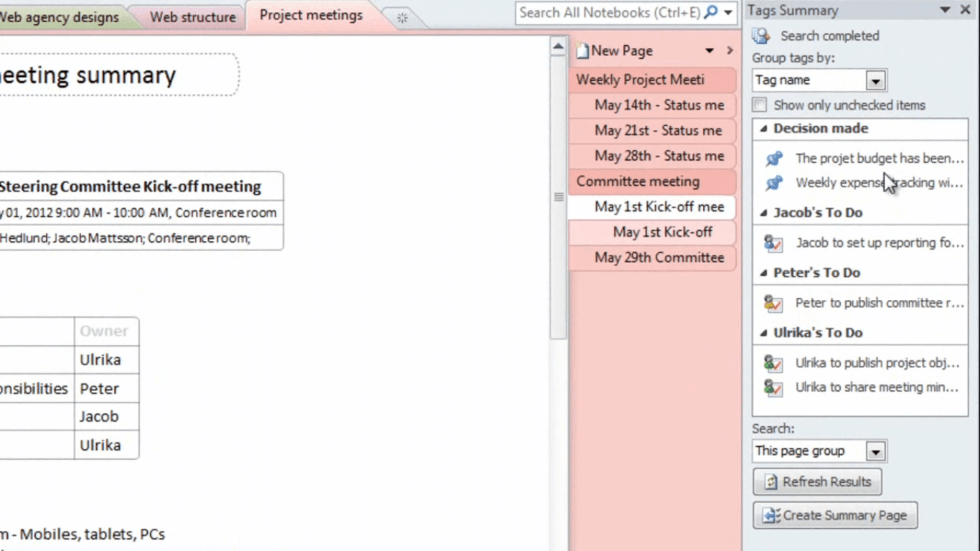Click the Refresh Results button
Image resolution: width=980 pixels, height=551 pixels.
(817, 481)
